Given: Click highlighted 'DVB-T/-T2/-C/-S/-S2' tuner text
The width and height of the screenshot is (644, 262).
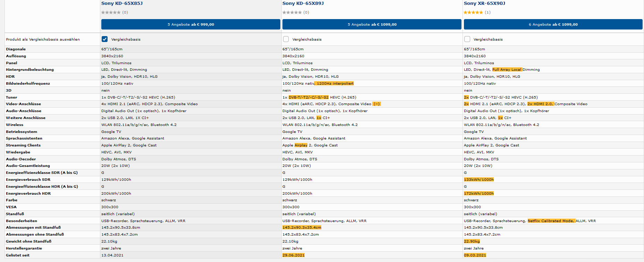Looking at the screenshot, I should point(308,98).
